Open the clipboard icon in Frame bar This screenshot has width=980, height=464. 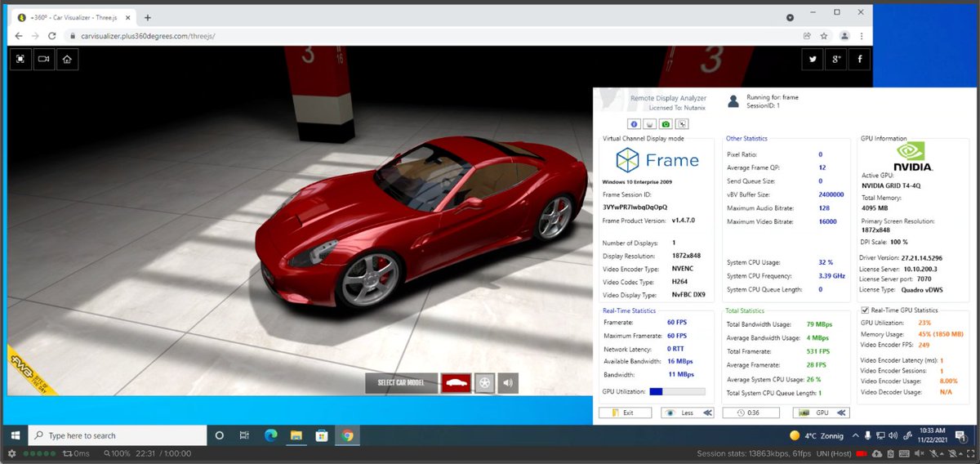point(890,453)
